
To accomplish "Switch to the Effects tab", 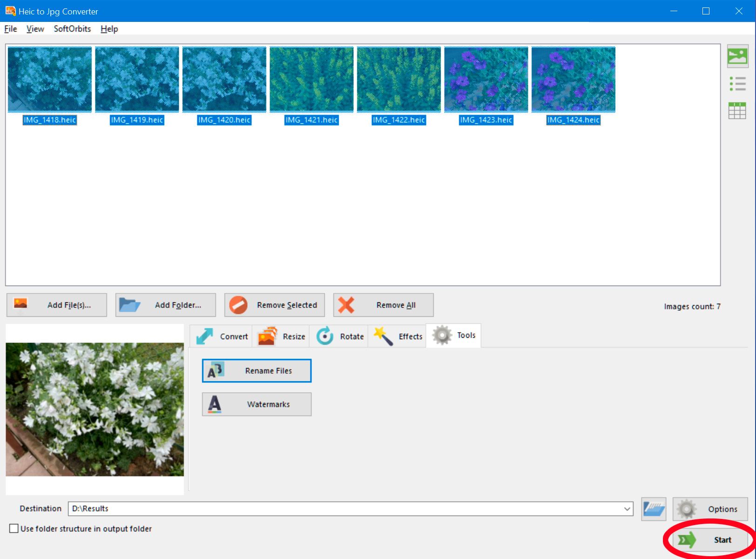I will [398, 336].
